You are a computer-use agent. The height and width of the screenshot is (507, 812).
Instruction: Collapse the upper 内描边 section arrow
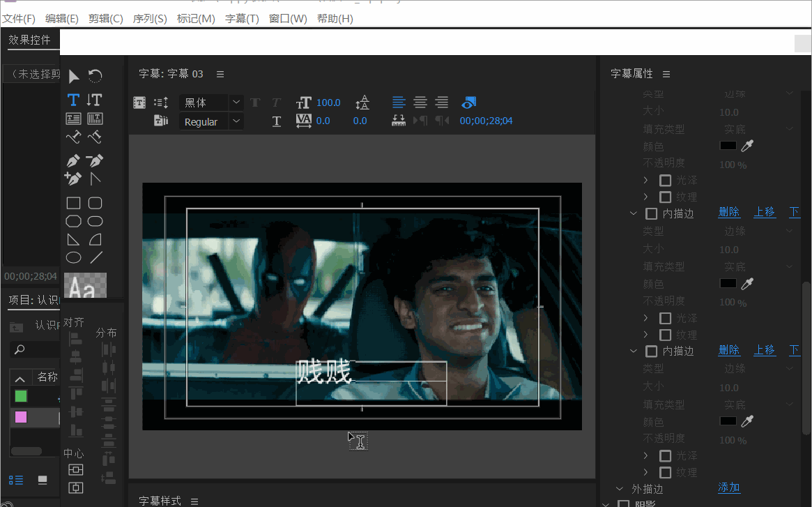click(634, 213)
